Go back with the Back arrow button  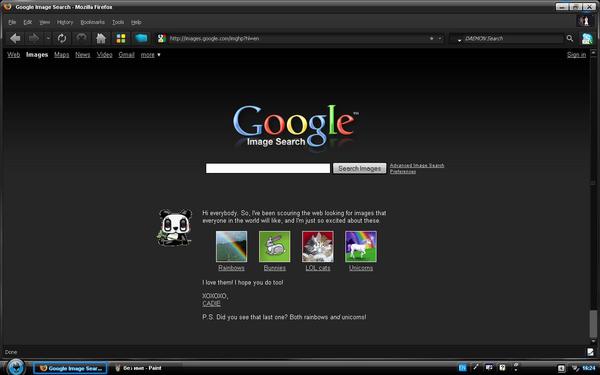(x=15, y=38)
